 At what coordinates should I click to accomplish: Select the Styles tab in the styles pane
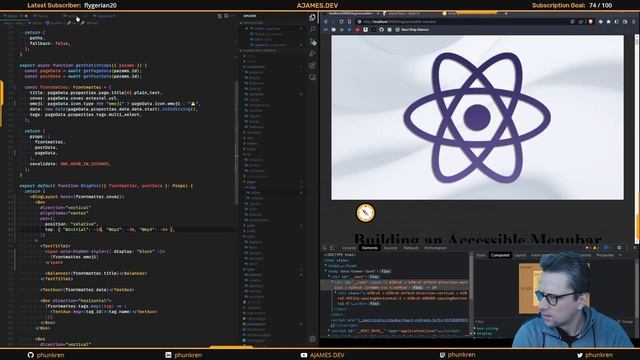[x=481, y=255]
